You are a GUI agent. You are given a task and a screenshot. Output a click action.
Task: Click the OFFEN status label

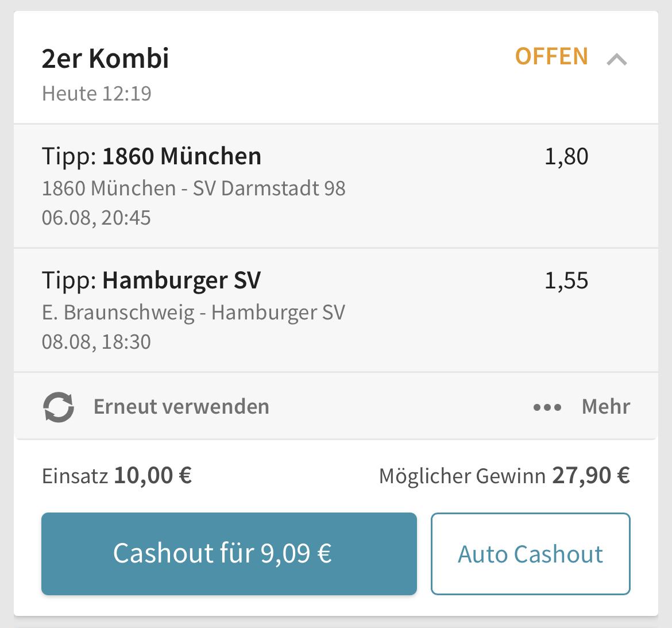click(551, 56)
